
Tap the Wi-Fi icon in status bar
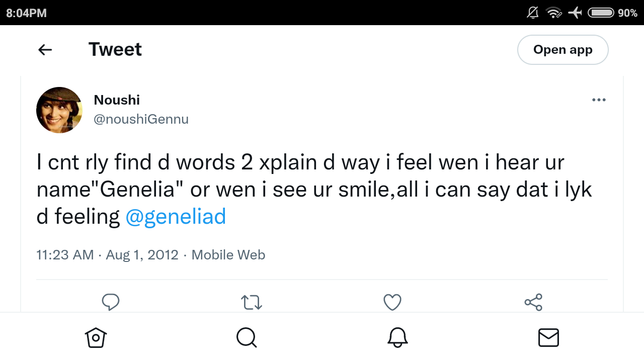[554, 13]
